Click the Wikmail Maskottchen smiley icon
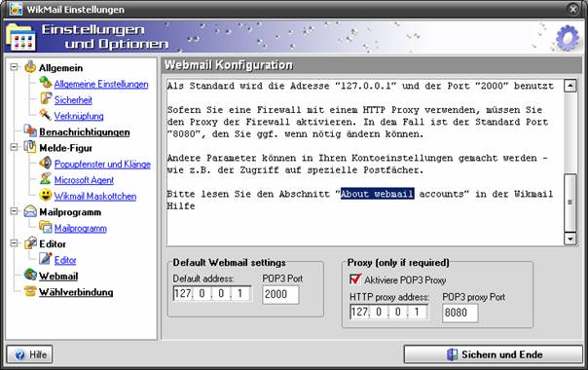 pos(46,195)
